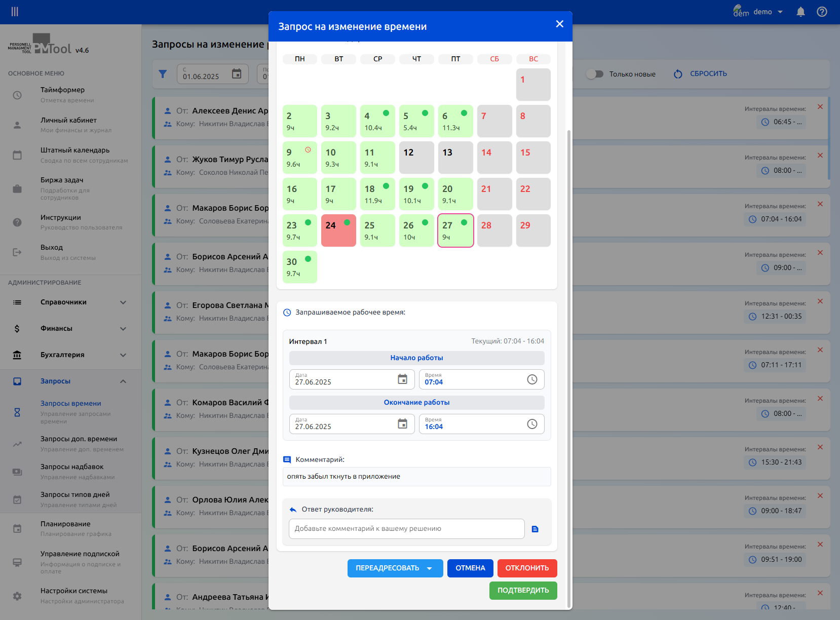Delete request with interval 12:31 - 00:35

pos(820,301)
